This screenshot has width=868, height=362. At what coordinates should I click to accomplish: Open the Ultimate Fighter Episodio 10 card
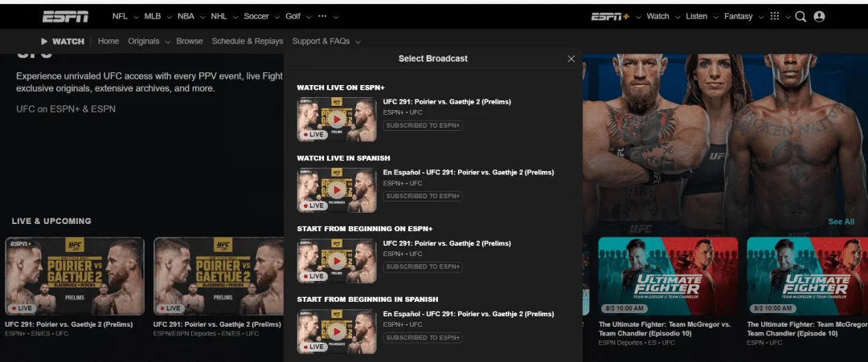click(x=668, y=276)
